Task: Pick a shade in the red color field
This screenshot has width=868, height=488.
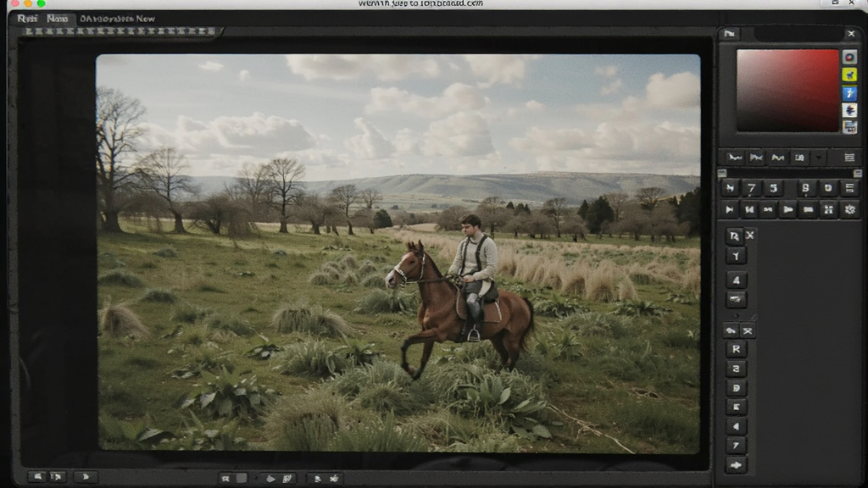Action: pos(787,91)
